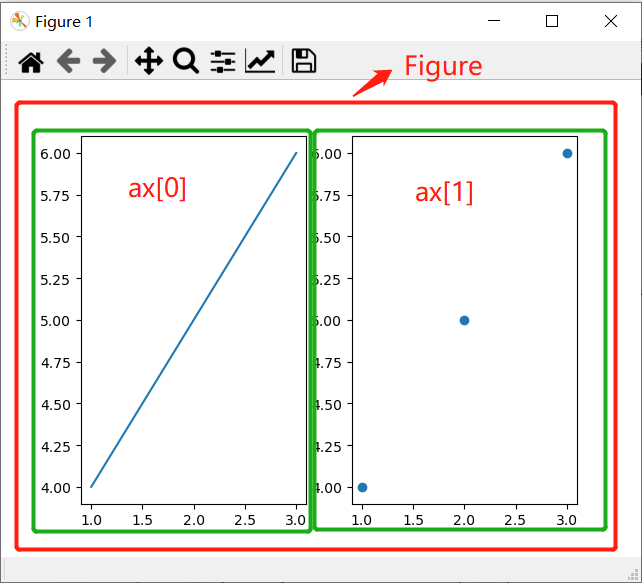Click y-tick label 6.00 on left plot
The image size is (642, 583).
point(55,154)
